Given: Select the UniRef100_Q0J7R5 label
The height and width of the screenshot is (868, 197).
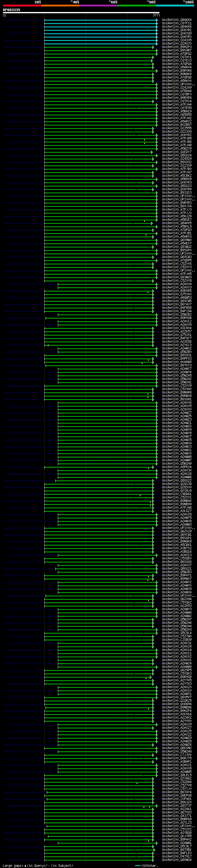Looking at the screenshot, I should point(176,836).
